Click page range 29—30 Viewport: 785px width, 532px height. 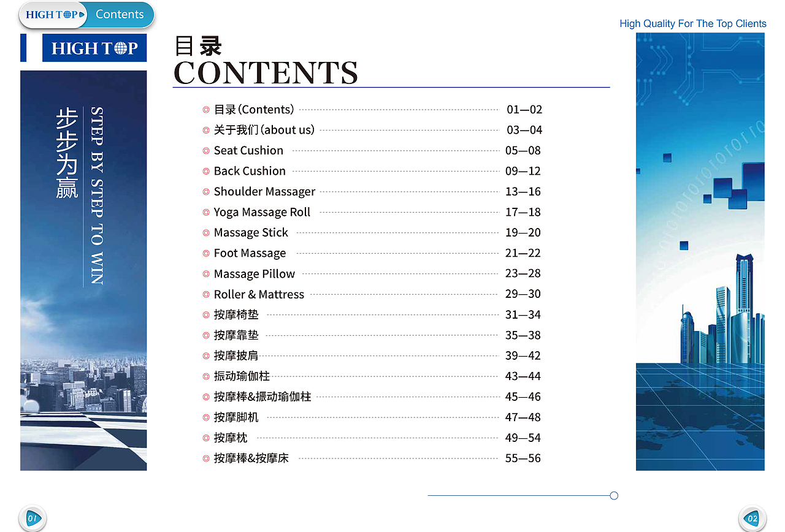coord(523,294)
